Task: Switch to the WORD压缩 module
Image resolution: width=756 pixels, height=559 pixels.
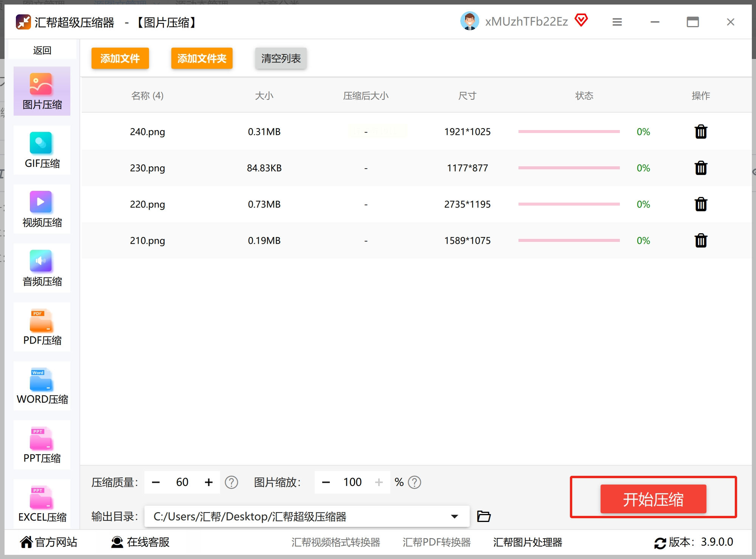Action: [42, 386]
